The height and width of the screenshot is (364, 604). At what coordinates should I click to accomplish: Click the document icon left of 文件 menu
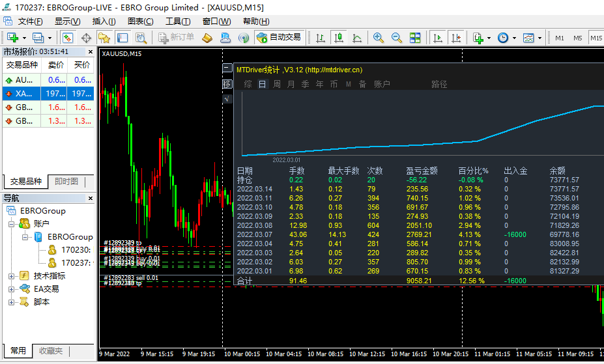pos(8,21)
